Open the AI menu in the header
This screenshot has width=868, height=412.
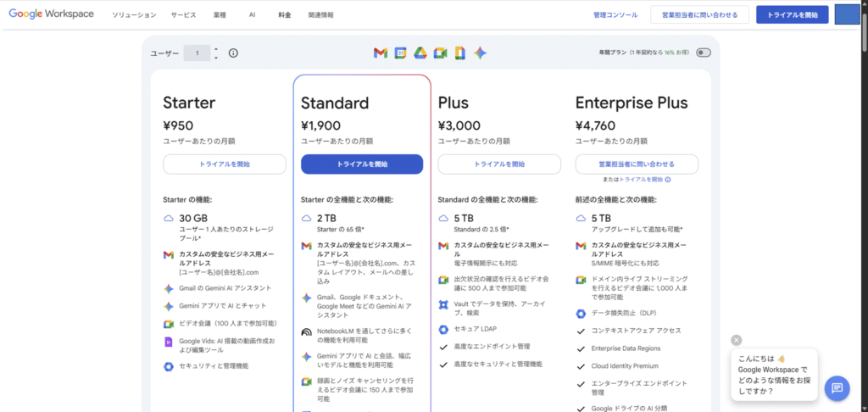252,15
